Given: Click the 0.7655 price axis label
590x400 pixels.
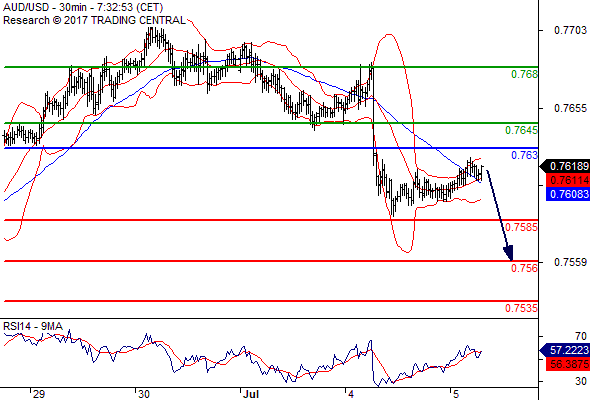Looking at the screenshot, I should (x=570, y=108).
